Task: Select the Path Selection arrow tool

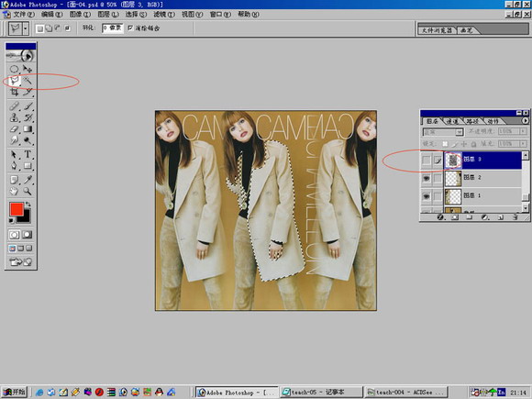Action: coord(14,155)
